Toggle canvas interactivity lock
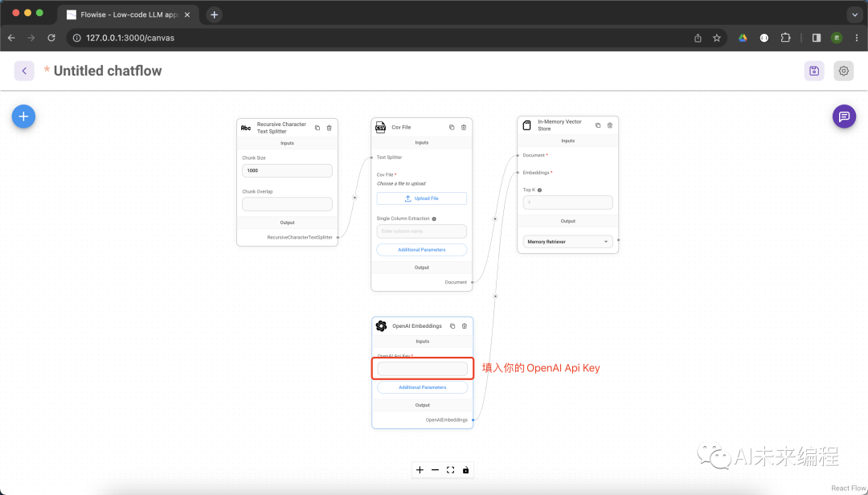 pos(465,470)
